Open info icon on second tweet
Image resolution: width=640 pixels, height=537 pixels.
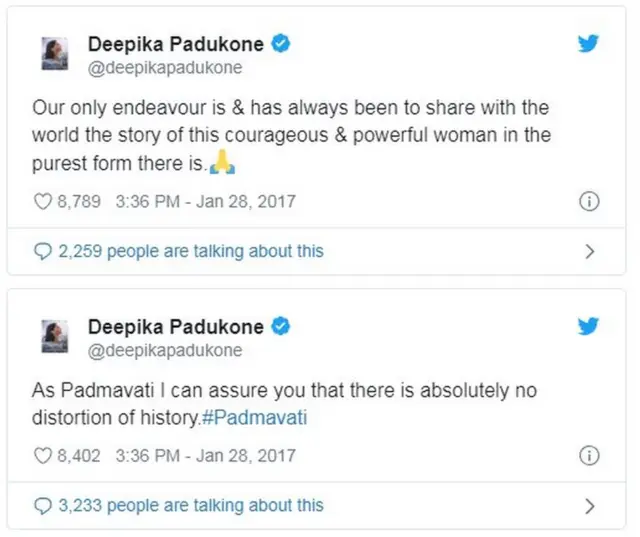pyautogui.click(x=589, y=455)
